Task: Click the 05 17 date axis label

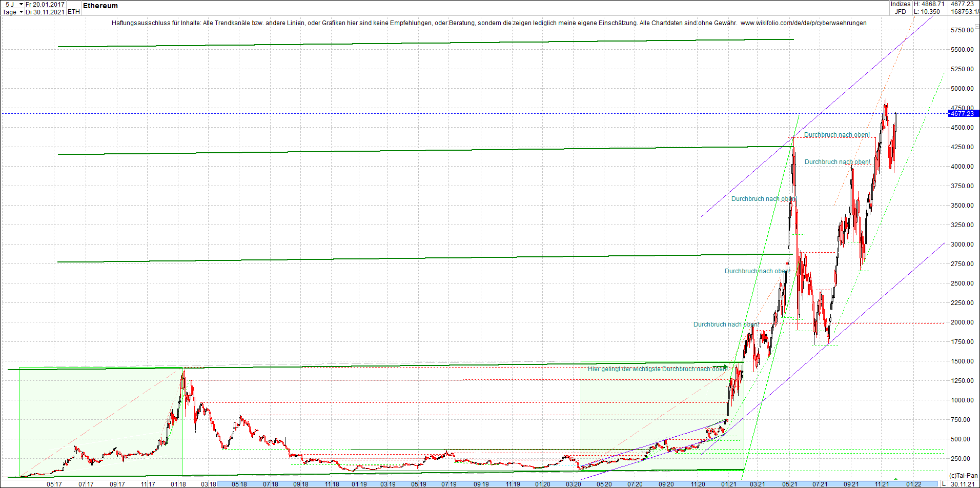Action: tap(54, 484)
